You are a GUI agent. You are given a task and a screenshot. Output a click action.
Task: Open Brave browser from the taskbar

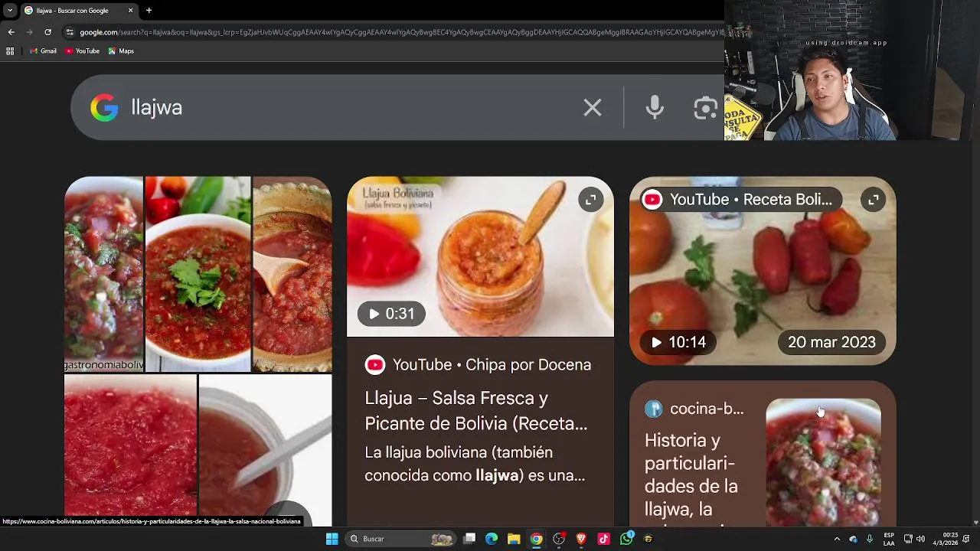[x=581, y=539]
